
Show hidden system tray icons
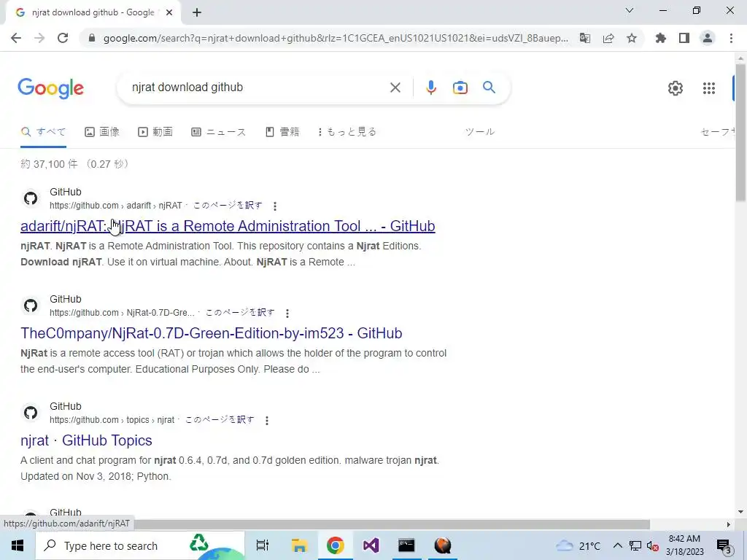tap(617, 545)
